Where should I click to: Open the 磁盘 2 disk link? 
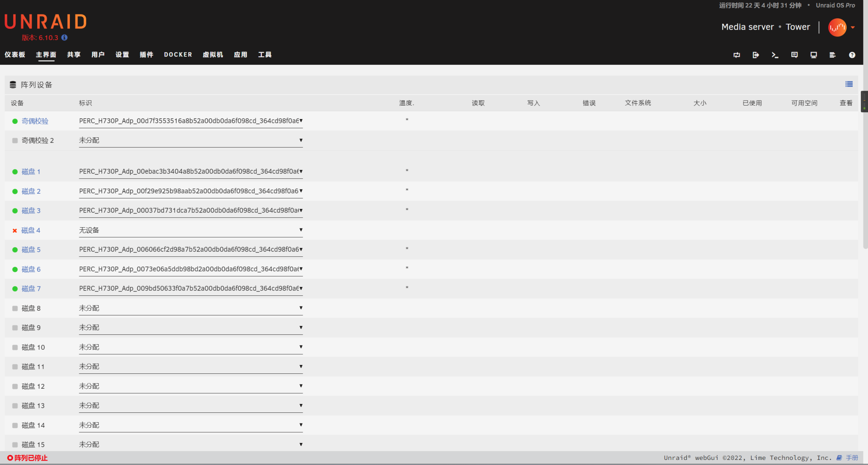(31, 191)
